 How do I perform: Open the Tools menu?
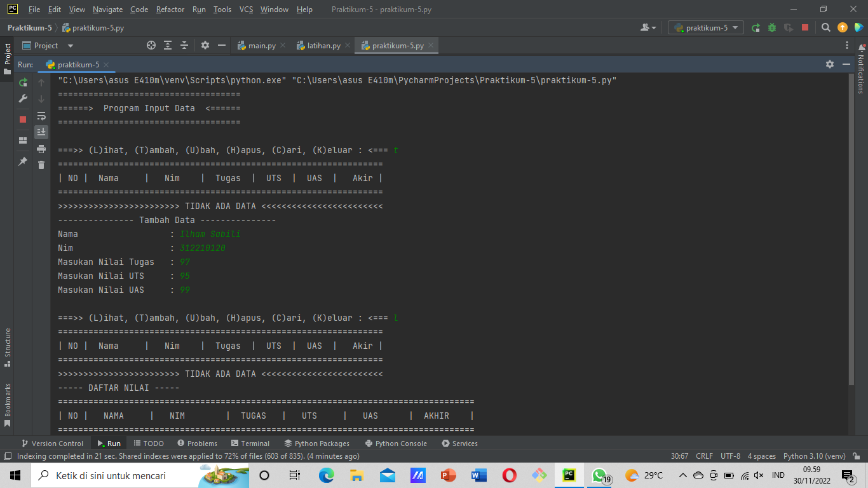pos(222,10)
